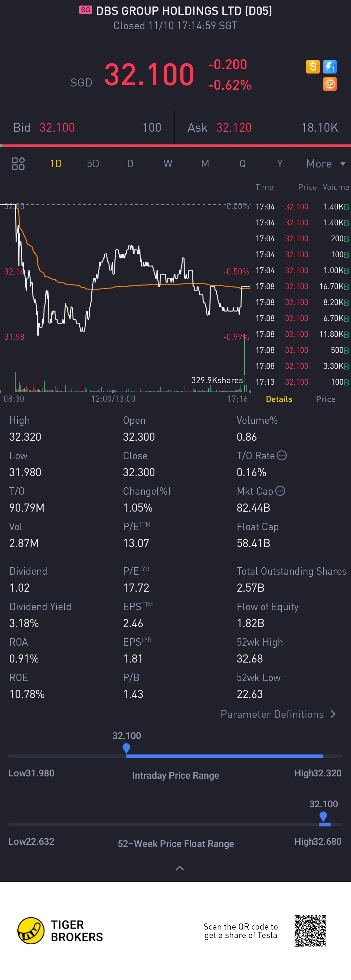351x980 pixels.
Task: Switch to the Details view
Action: click(279, 399)
